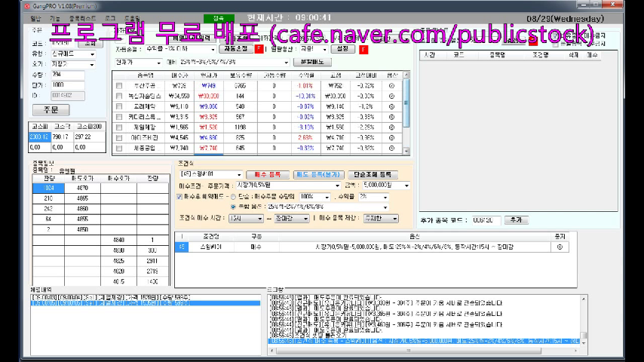
Task: Click the 자동손절 button
Action: [x=236, y=49]
